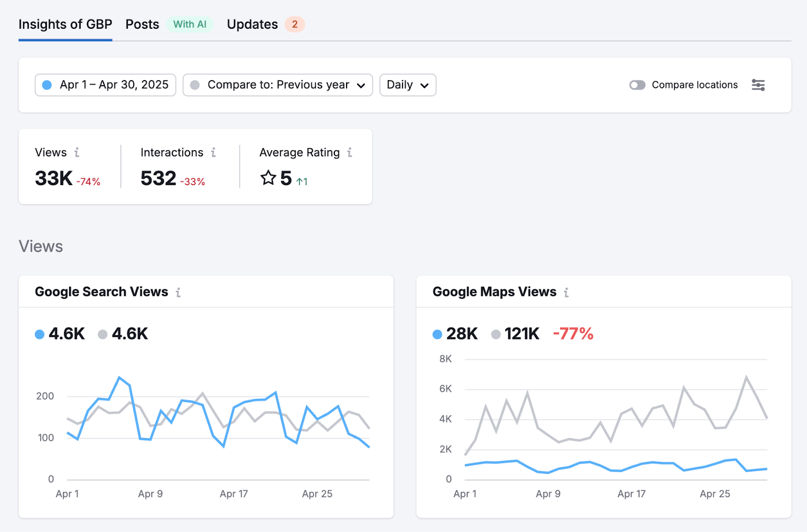Click the peak point on the Google Maps Views chart
This screenshot has width=807, height=532.
click(x=746, y=376)
